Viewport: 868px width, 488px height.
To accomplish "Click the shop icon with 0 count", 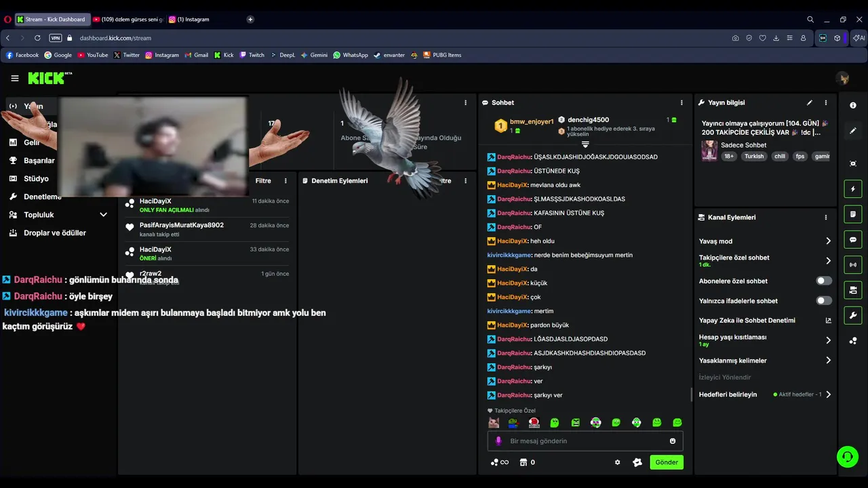I will [528, 462].
